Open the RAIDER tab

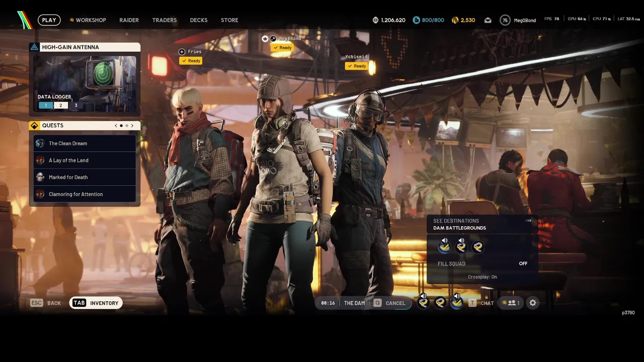[129, 20]
